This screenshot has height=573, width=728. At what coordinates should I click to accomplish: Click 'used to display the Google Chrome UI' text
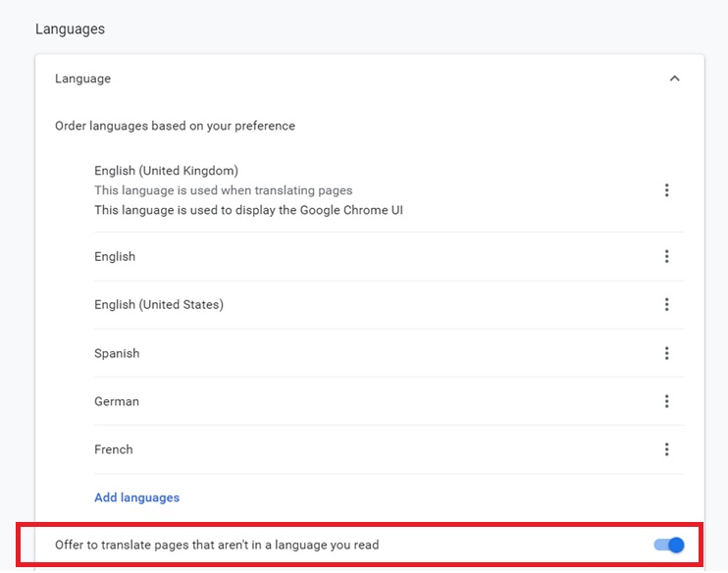tap(248, 210)
